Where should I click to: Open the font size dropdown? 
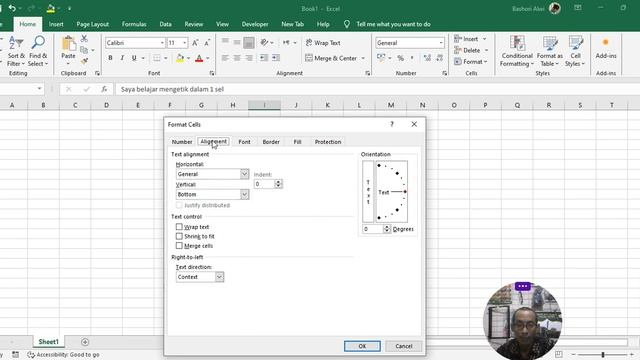click(184, 43)
